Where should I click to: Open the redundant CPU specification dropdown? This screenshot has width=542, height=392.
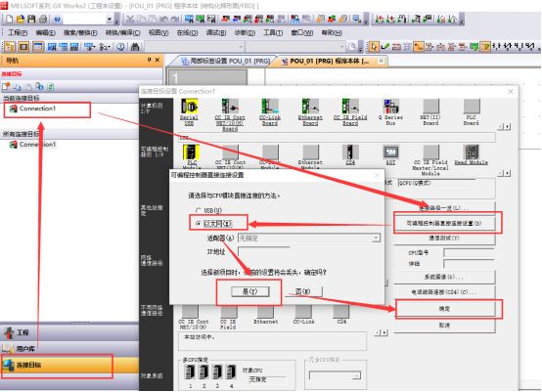pyautogui.click(x=356, y=375)
